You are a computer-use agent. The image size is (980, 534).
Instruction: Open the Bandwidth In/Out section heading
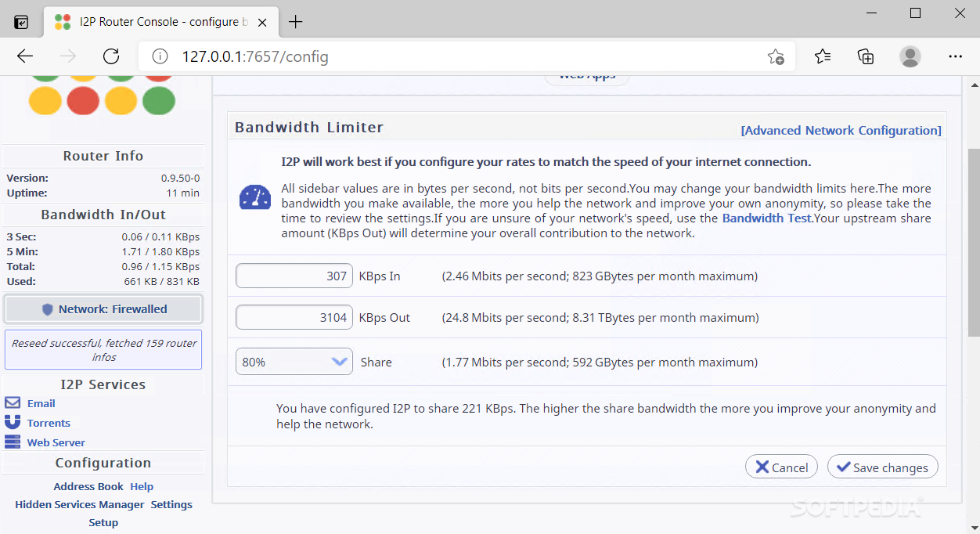pos(103,215)
